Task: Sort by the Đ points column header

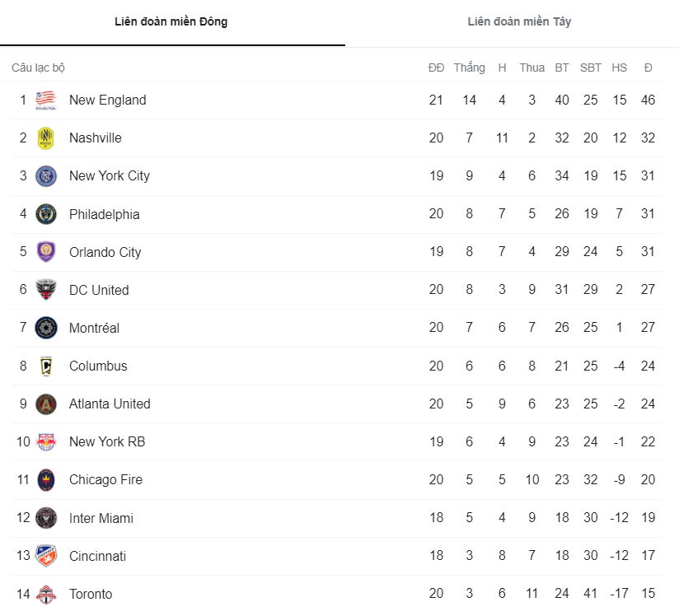Action: point(649,68)
